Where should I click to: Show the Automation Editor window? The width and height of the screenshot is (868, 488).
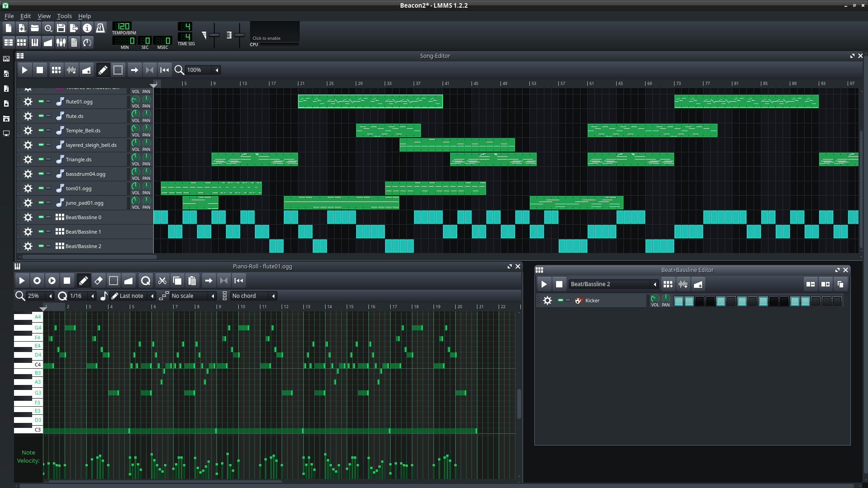(x=48, y=42)
